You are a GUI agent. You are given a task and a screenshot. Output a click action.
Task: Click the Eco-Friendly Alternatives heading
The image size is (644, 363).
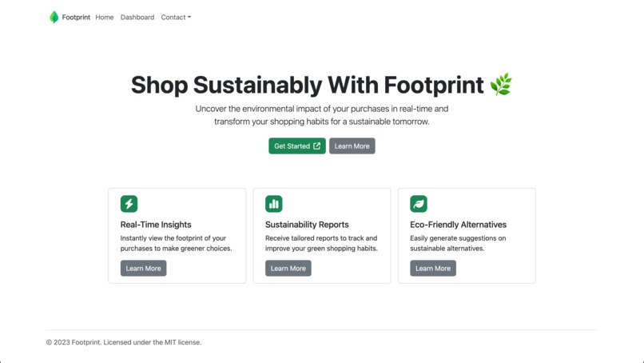458,225
